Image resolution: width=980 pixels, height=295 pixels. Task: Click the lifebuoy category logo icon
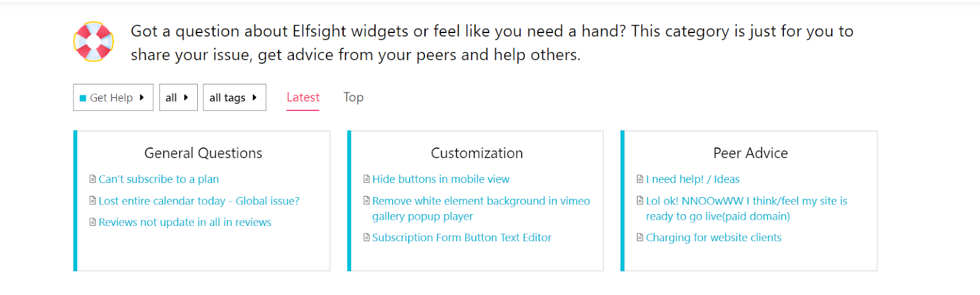coord(94,42)
